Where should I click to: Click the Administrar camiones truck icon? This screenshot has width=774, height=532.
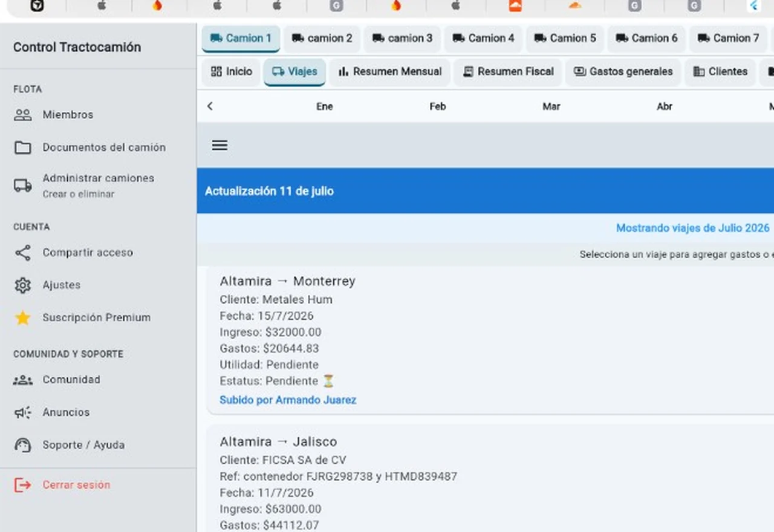22,186
